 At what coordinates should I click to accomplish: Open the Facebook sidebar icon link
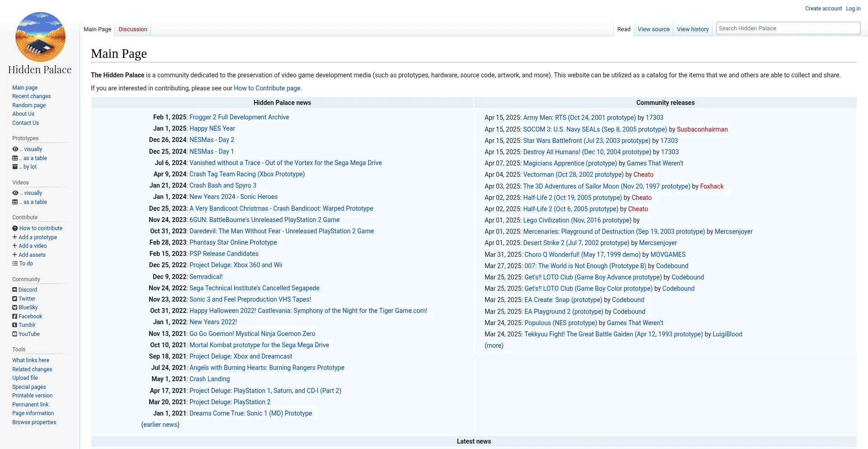point(15,317)
